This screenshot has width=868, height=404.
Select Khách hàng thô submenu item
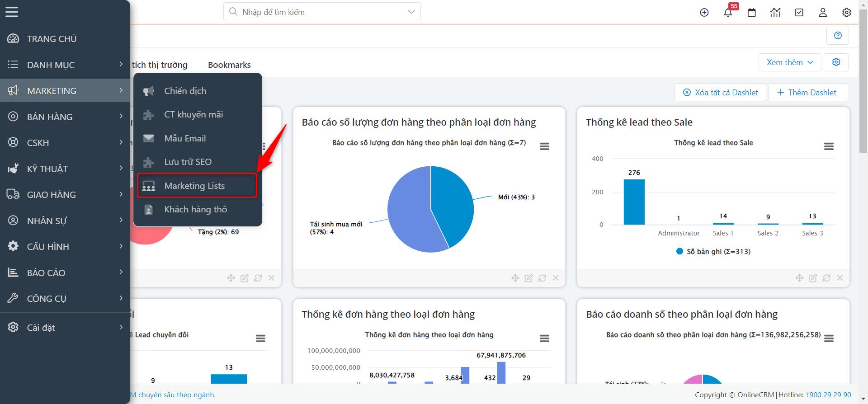198,209
